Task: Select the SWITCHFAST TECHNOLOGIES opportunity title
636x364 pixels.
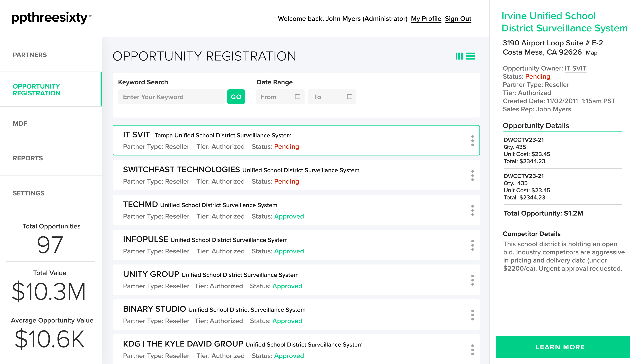Action: point(181,170)
